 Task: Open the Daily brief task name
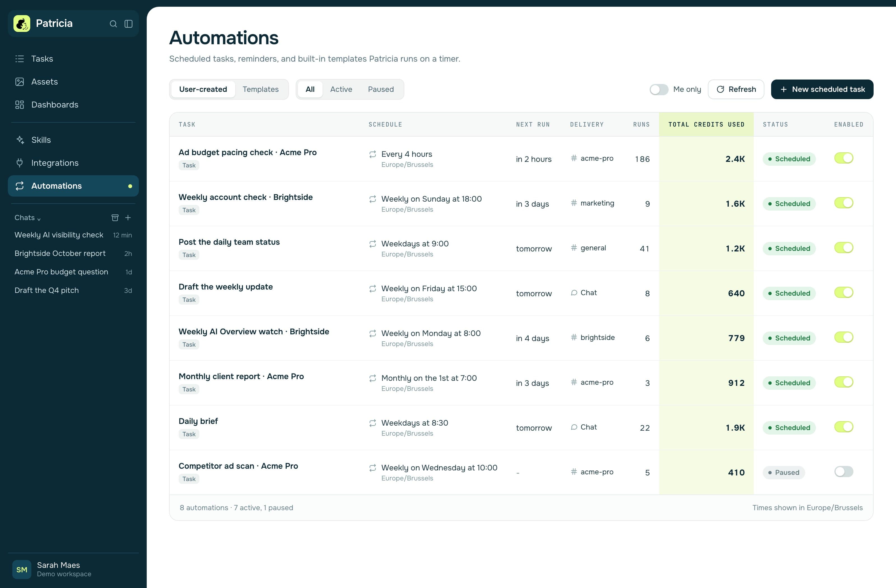coord(198,421)
